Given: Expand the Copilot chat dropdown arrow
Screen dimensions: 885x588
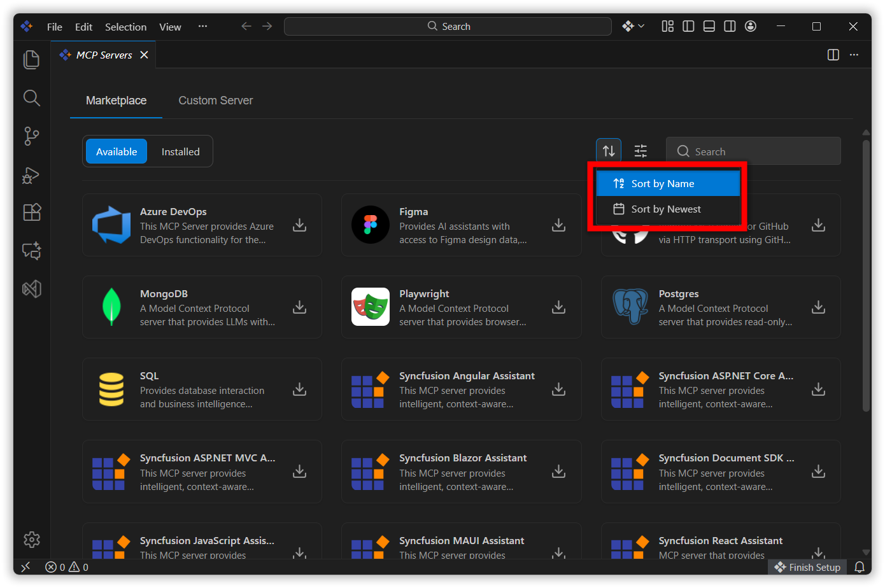Looking at the screenshot, I should (x=641, y=26).
